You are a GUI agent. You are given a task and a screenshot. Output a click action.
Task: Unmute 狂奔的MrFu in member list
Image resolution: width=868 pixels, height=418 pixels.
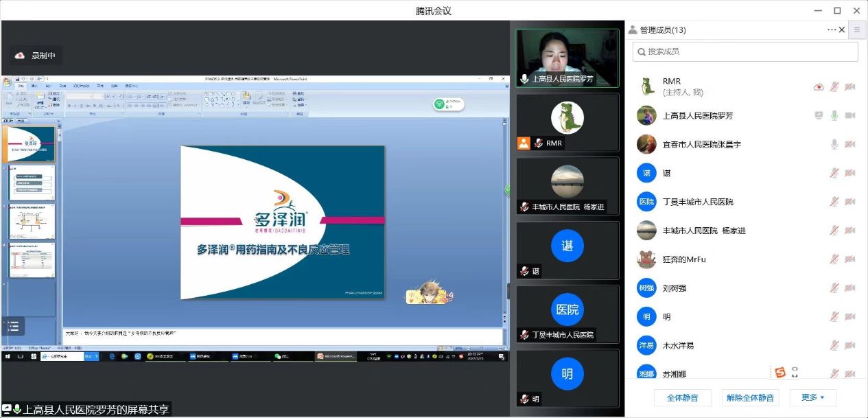(x=834, y=259)
